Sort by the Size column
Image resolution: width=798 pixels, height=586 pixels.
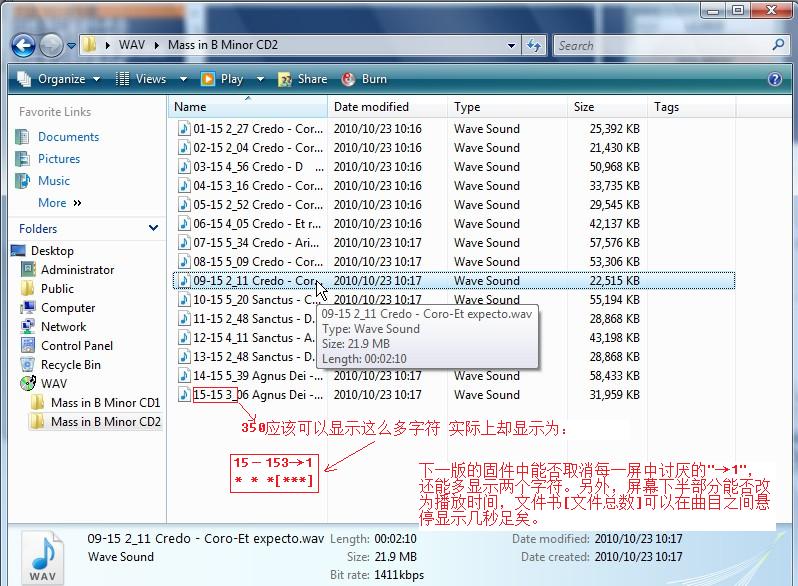[x=607, y=107]
